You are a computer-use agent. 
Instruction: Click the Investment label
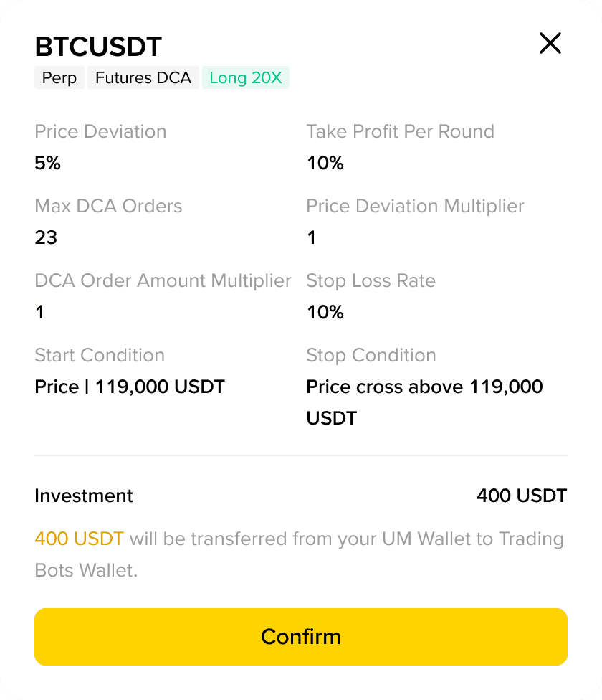tap(84, 496)
